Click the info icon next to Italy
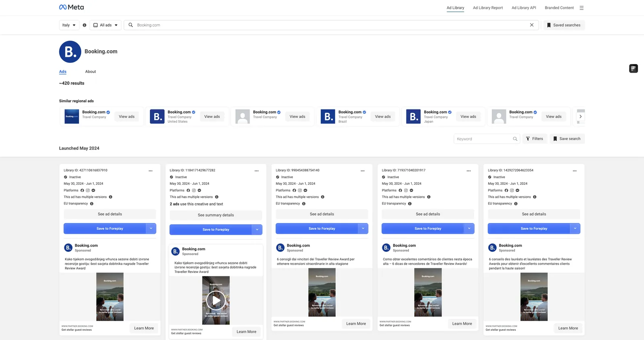 (x=85, y=25)
